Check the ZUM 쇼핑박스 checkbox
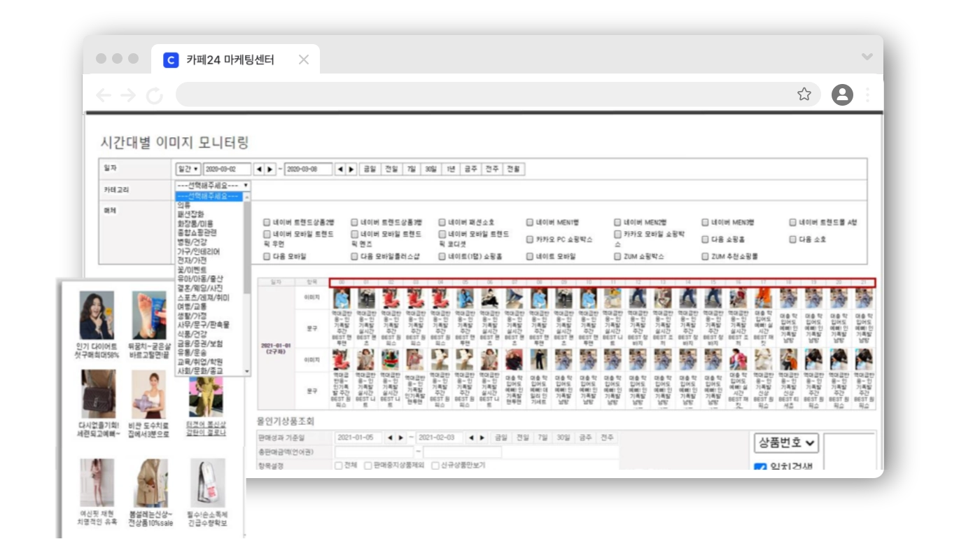 [617, 257]
